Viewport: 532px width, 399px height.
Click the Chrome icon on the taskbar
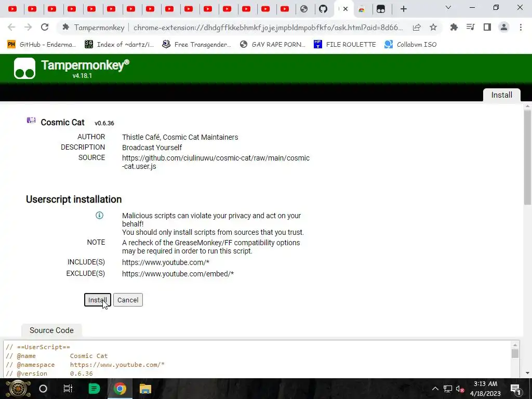[x=120, y=389]
